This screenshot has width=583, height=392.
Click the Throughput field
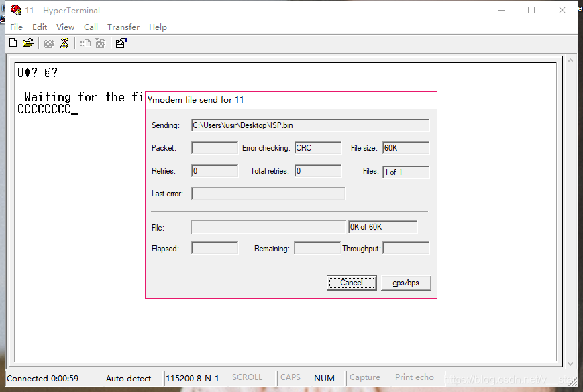pyautogui.click(x=406, y=248)
